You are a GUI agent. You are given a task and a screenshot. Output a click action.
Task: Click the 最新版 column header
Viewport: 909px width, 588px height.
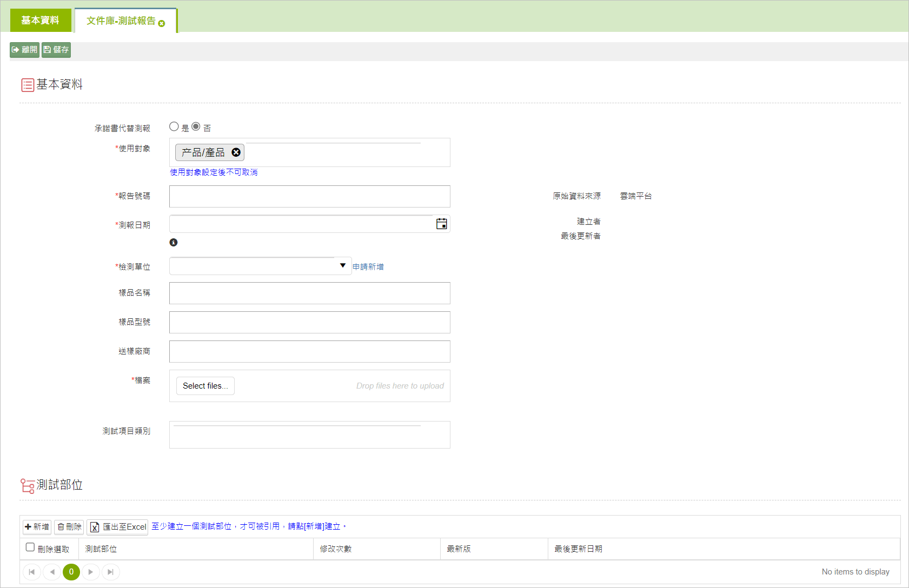pos(494,549)
